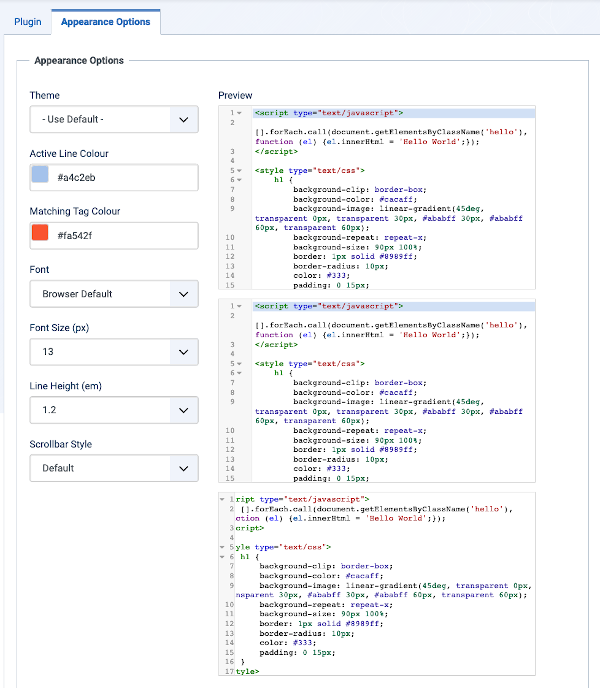Collapse line 6 fold arrow in third preview
Viewport: 600px width, 688px height.
point(222,557)
